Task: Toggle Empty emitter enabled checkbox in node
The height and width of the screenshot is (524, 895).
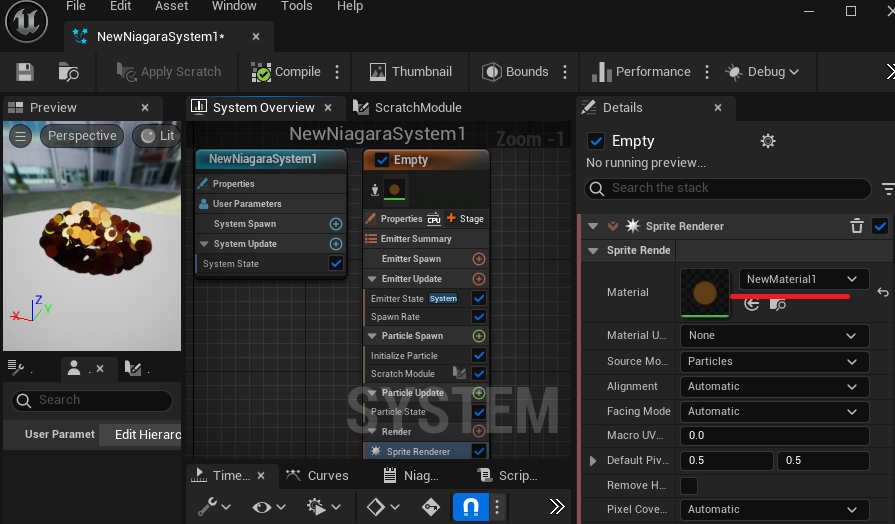Action: click(382, 160)
